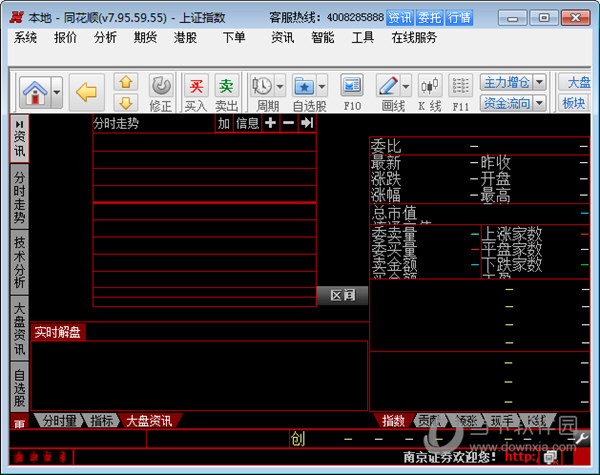
Task: Click the window icon in status bar corner
Action: tap(550, 457)
